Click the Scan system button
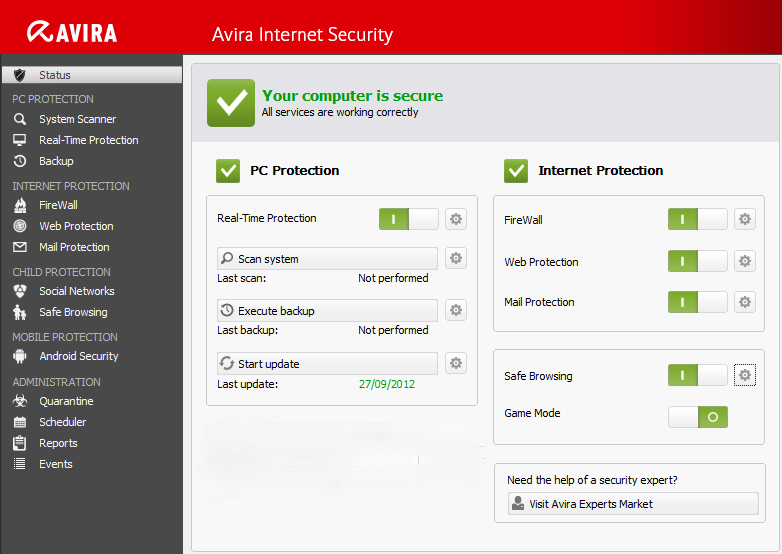 point(327,259)
